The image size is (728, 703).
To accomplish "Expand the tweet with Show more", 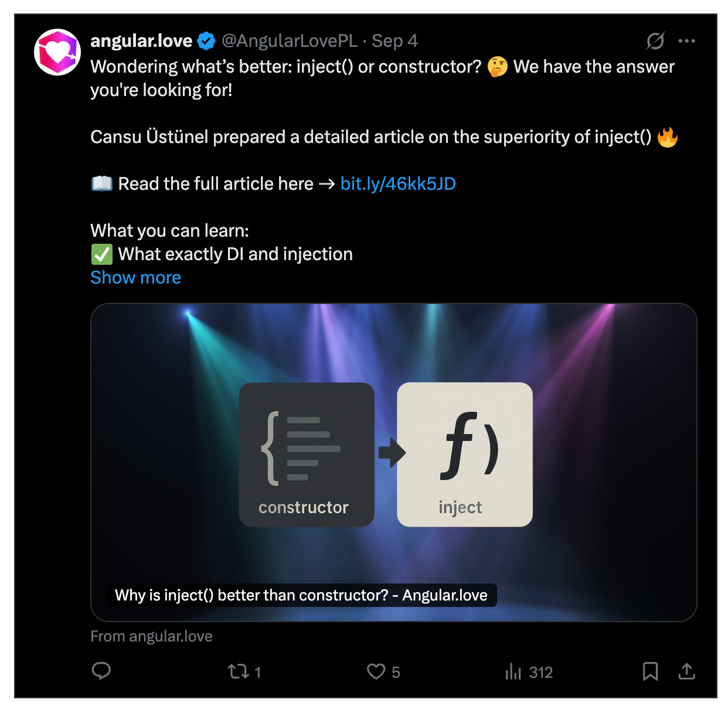I will pos(135,278).
